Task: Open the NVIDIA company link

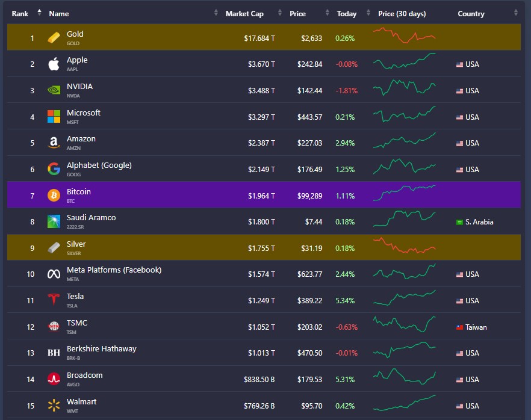Action: (x=79, y=86)
